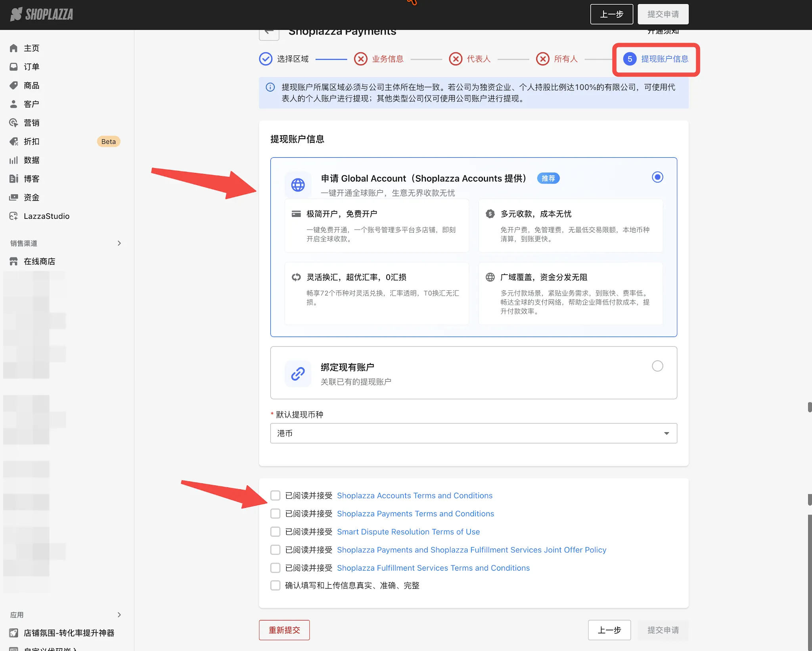Screen dimensions: 812x651
Task: Click the 所有人 step error icon
Action: click(x=543, y=59)
